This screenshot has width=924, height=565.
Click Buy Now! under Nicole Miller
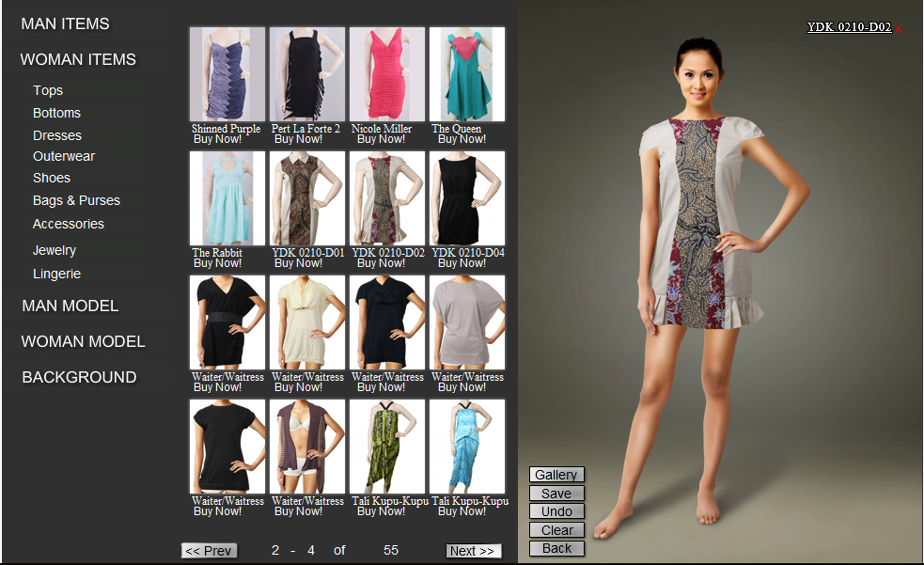[381, 139]
